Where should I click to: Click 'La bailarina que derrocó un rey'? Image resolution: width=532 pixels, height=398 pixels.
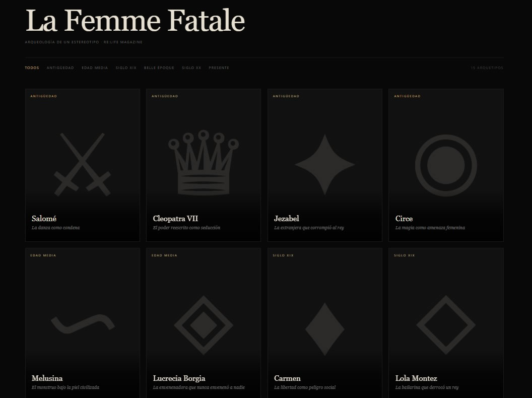(427, 387)
